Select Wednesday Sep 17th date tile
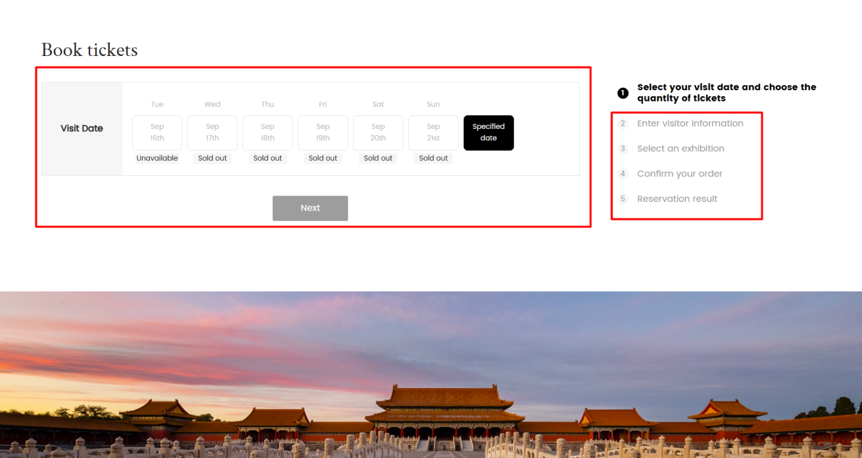Viewport: 862px width, 458px height. tap(212, 133)
